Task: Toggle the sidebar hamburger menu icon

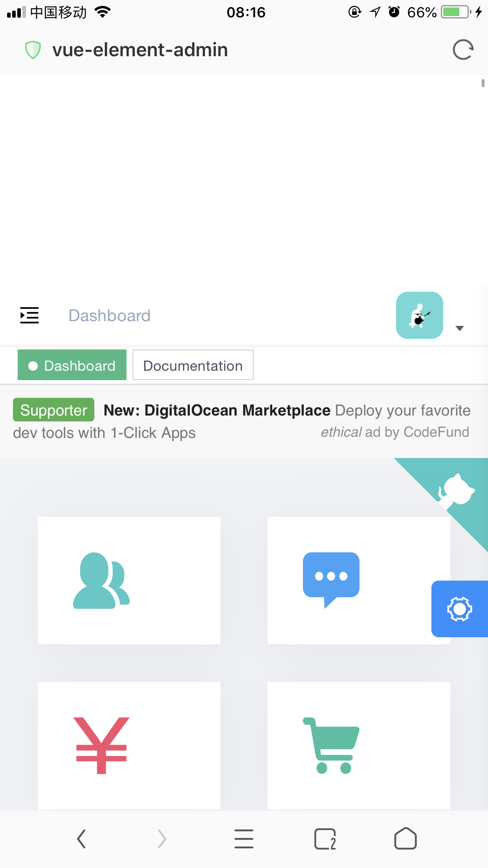Action: 29,315
